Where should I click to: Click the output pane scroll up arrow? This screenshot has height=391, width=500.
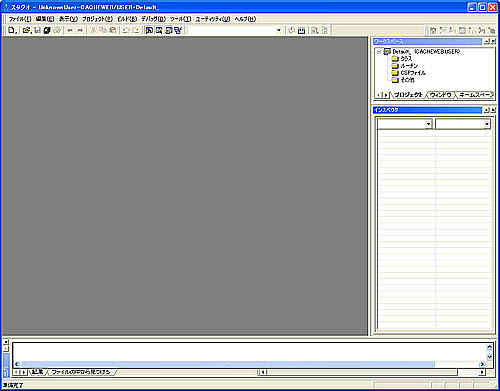pos(489,347)
